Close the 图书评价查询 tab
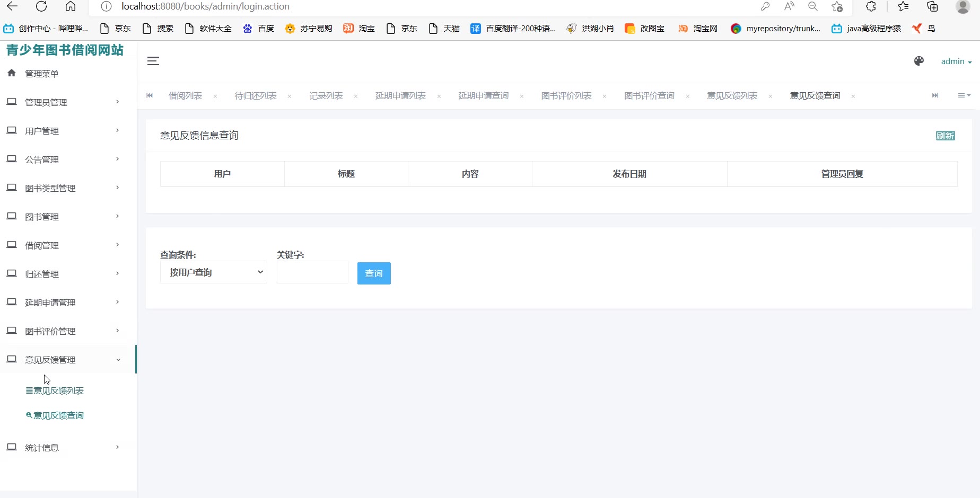The image size is (980, 498). pos(688,96)
